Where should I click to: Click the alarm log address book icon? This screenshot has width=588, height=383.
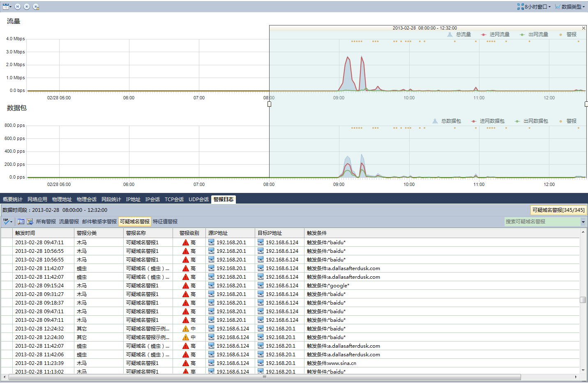[21, 222]
